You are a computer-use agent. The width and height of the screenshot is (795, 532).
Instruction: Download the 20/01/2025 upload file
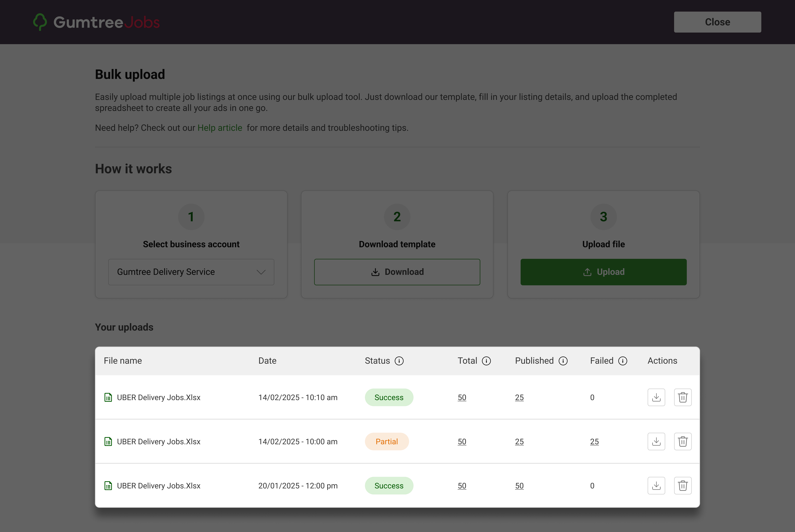(656, 485)
